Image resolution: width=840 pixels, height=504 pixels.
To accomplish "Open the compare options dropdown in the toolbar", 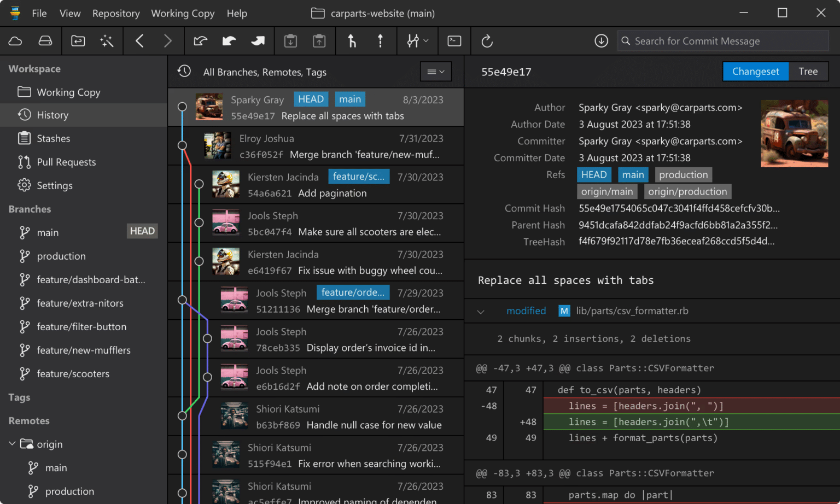I will 417,40.
